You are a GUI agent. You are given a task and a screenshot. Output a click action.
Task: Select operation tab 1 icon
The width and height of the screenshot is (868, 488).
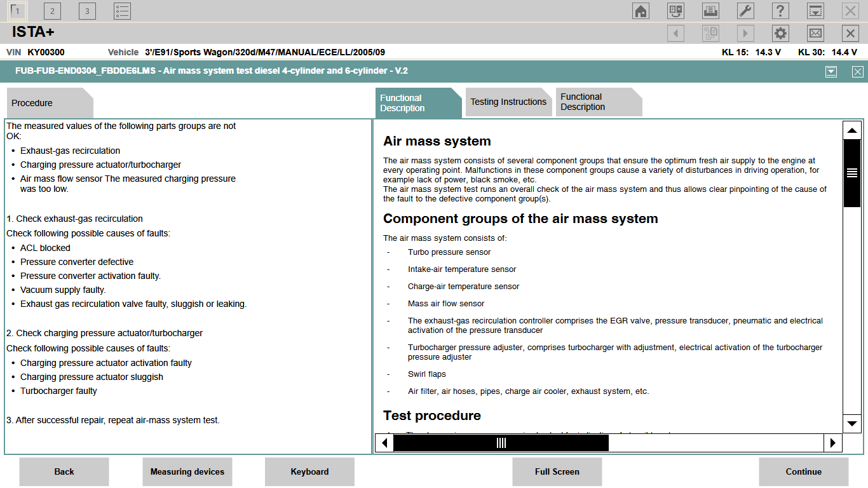point(18,11)
